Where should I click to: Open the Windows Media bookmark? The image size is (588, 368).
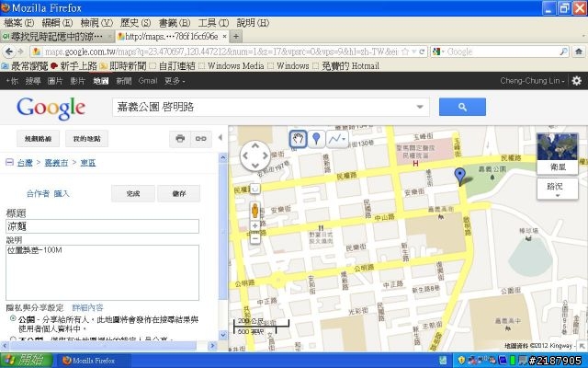click(231, 66)
